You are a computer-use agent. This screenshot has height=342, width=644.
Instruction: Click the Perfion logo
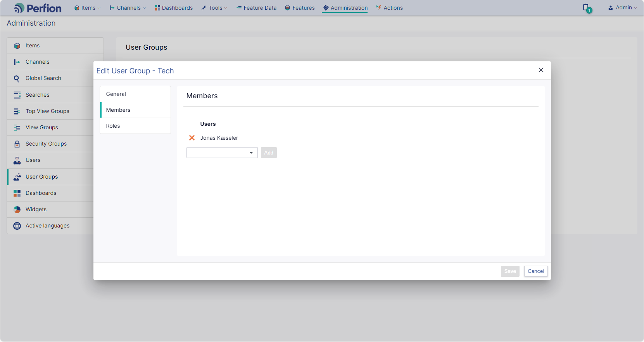click(38, 8)
